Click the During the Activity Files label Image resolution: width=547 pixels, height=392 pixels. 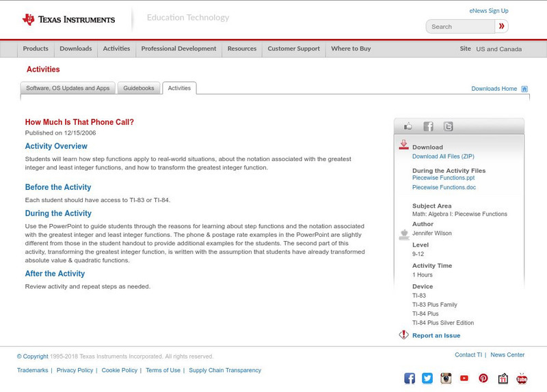(449, 170)
